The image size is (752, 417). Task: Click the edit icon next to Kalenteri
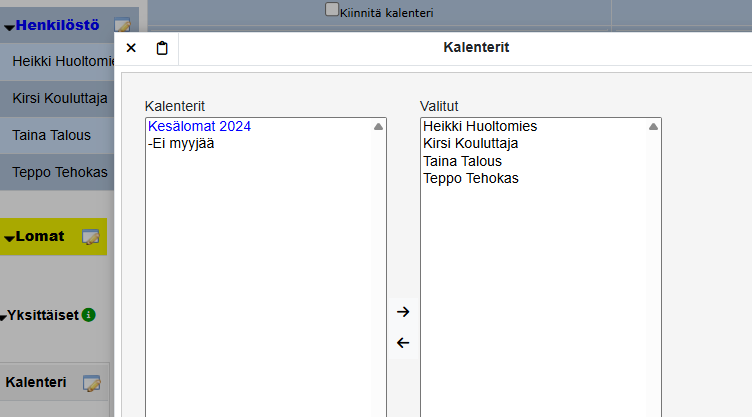[91, 383]
